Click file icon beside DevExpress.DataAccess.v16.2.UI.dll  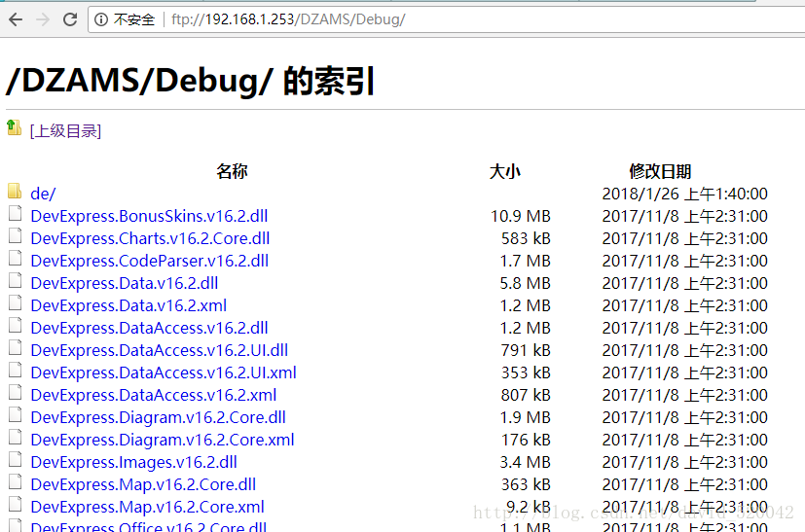15,348
